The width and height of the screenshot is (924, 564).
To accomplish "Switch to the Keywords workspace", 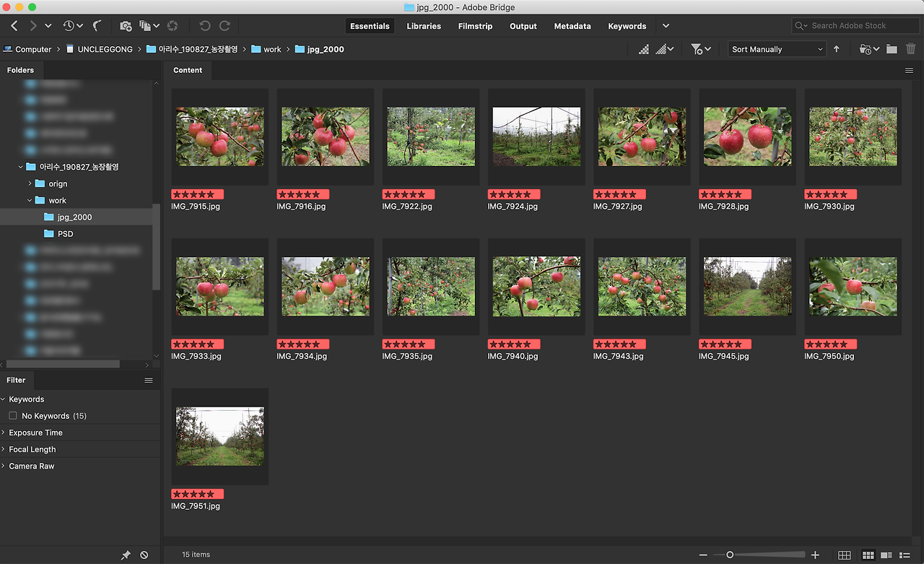I will [x=627, y=26].
